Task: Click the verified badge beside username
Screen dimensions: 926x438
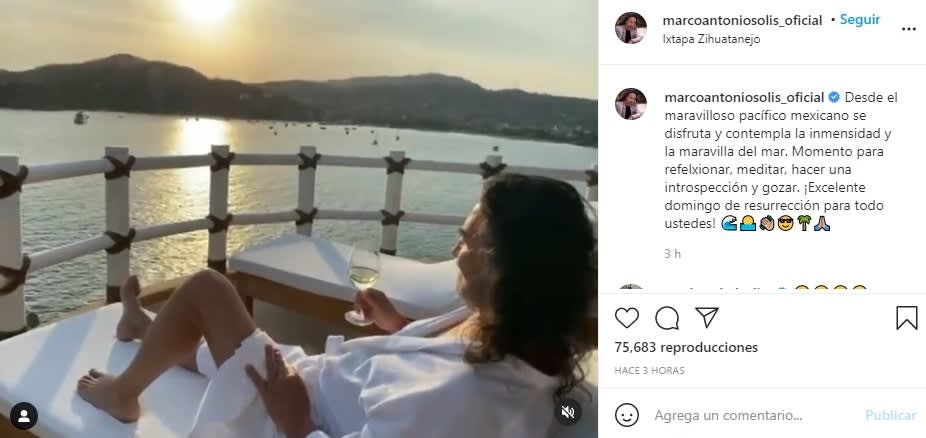Action: [833, 97]
